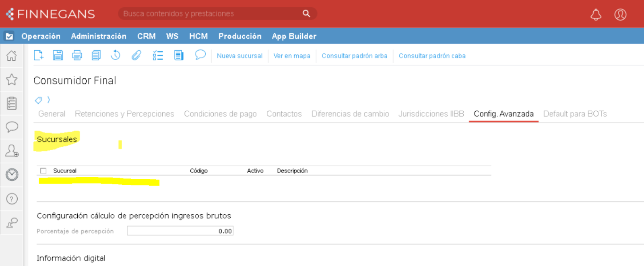Open the Operación menu
Screen dimensions: 644x266
pos(41,36)
